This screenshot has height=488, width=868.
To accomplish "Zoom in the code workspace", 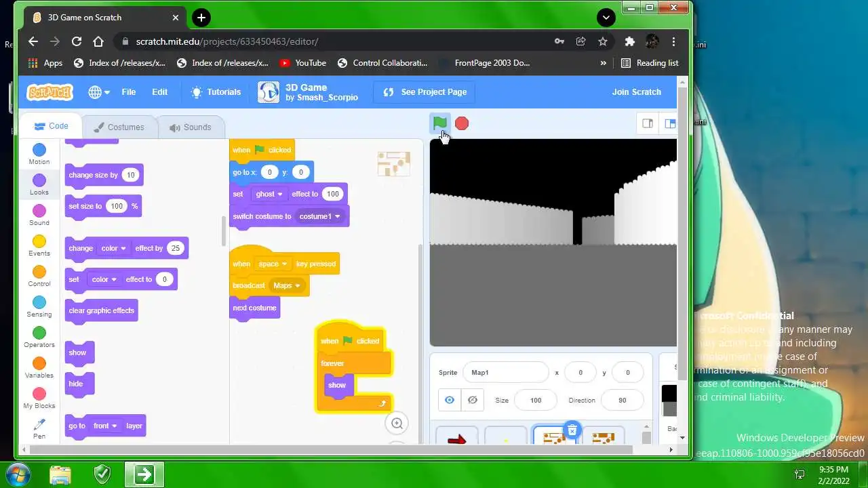I will click(x=397, y=424).
